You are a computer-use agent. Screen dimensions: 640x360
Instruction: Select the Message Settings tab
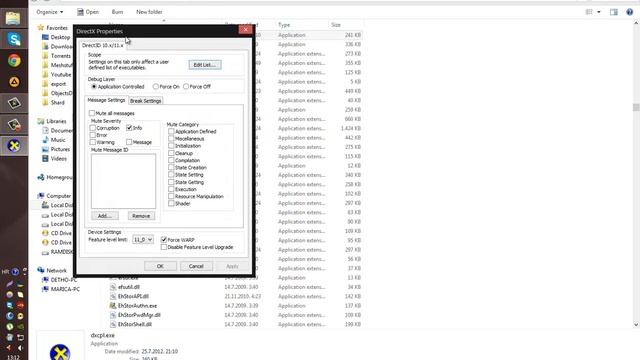click(106, 100)
